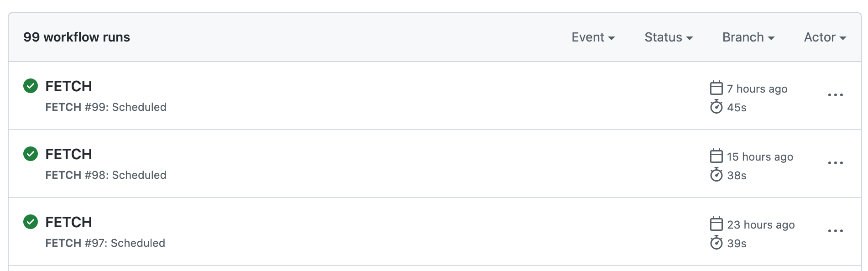The image size is (868, 271).
Task: Expand the Actor filter dropdown
Action: (825, 37)
